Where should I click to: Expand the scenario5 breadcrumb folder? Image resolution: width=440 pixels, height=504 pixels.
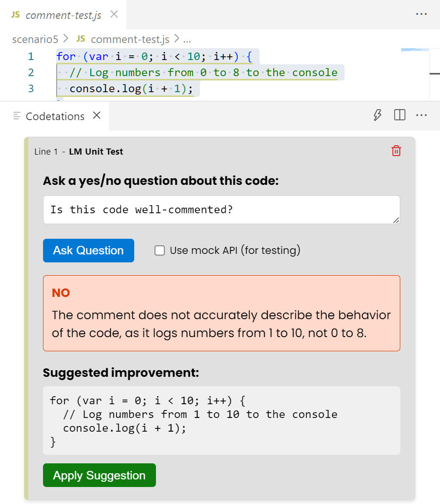point(35,39)
